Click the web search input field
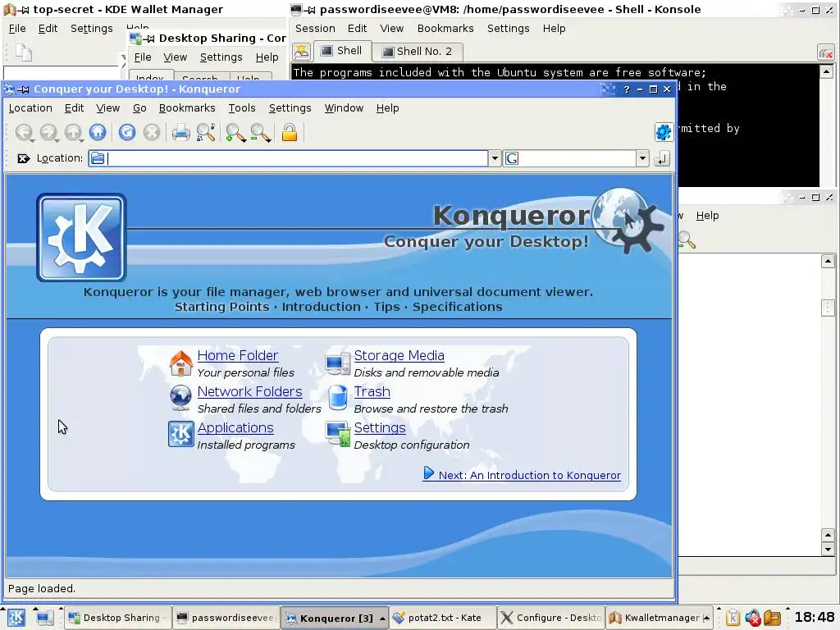 (577, 158)
